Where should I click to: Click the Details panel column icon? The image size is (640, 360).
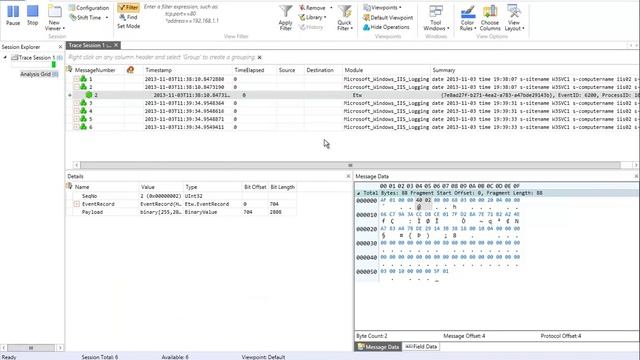click(x=69, y=186)
